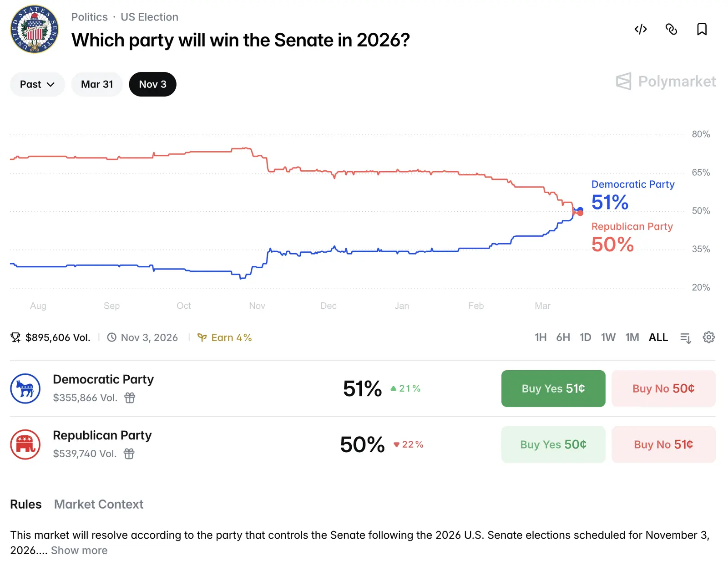Expand rules with Show more
Image resolution: width=728 pixels, height=561 pixels.
[x=79, y=551]
